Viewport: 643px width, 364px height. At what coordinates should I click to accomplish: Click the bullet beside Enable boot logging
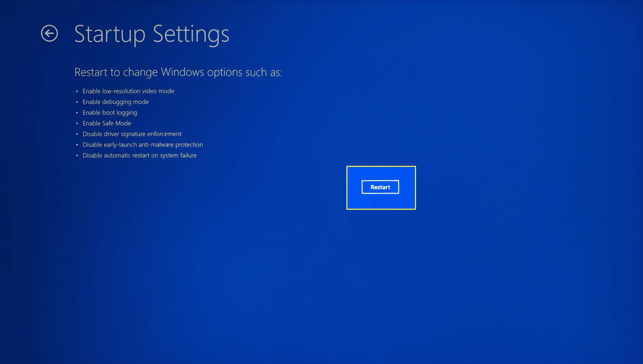click(77, 113)
